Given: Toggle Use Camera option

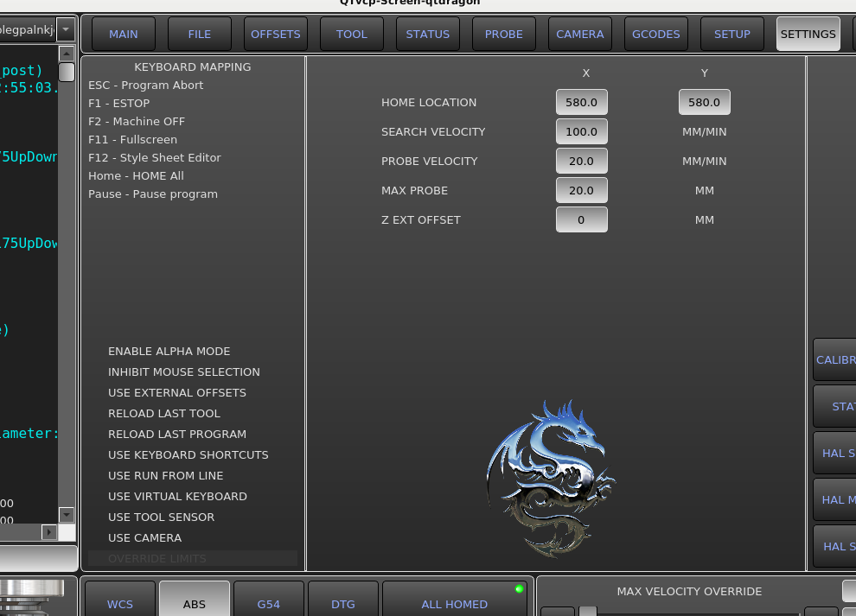Looking at the screenshot, I should (x=144, y=538).
